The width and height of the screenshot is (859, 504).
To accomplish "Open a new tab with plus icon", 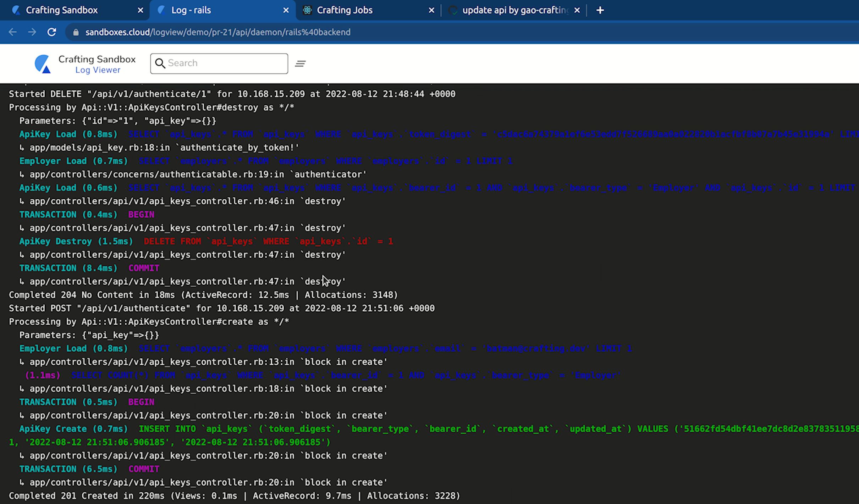I will click(600, 10).
